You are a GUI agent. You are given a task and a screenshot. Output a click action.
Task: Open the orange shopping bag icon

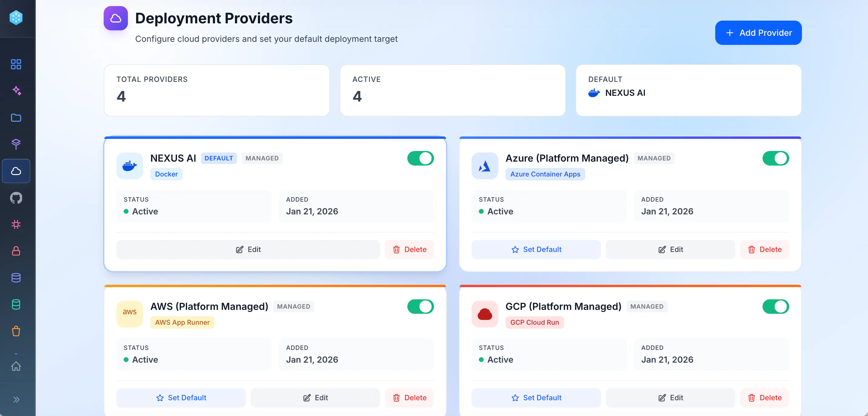point(16,331)
